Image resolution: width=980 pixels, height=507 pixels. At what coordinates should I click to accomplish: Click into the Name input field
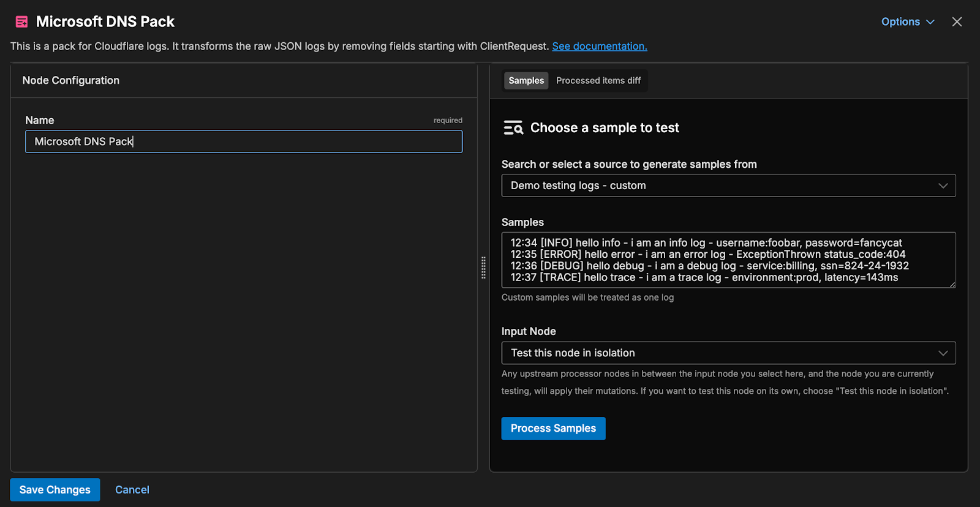coord(243,141)
